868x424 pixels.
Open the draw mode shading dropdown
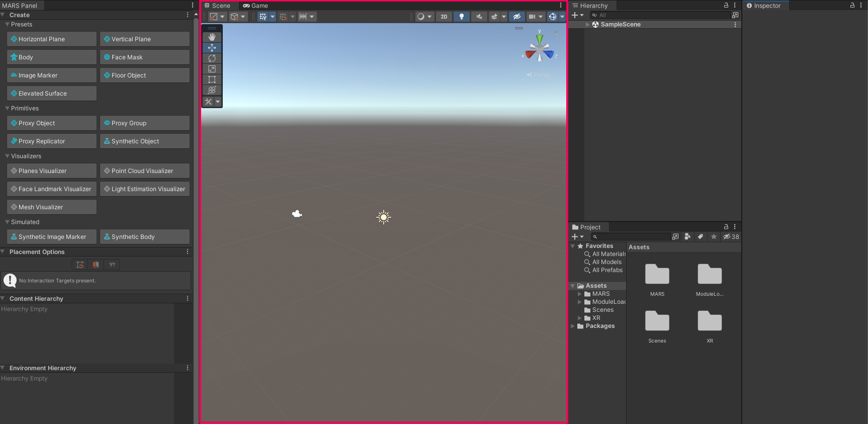click(424, 17)
